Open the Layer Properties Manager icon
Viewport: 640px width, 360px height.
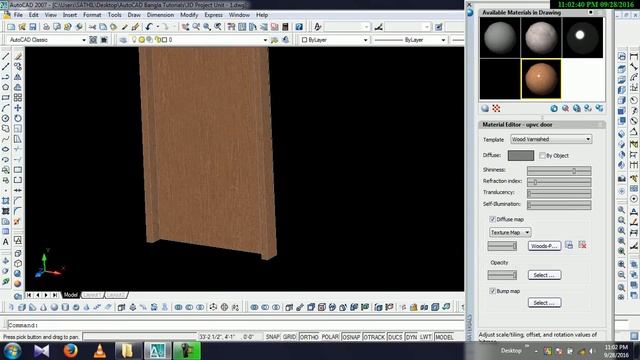(123, 40)
